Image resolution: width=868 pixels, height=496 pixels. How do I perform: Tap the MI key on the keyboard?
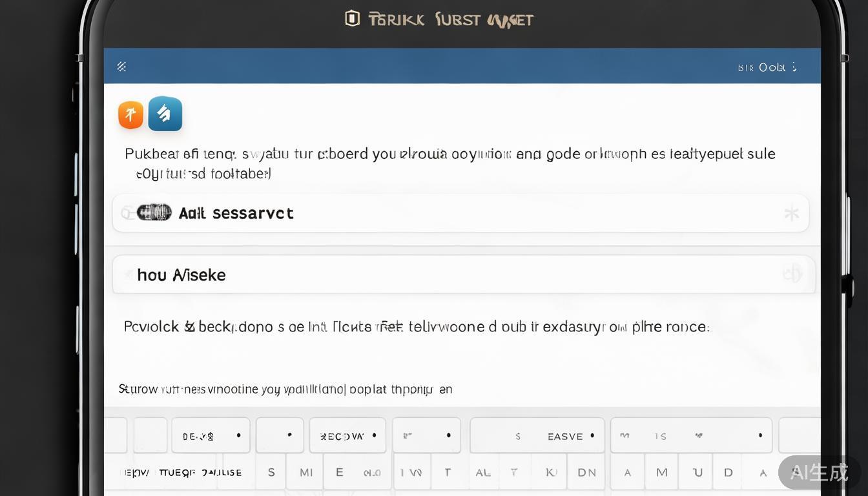click(306, 472)
